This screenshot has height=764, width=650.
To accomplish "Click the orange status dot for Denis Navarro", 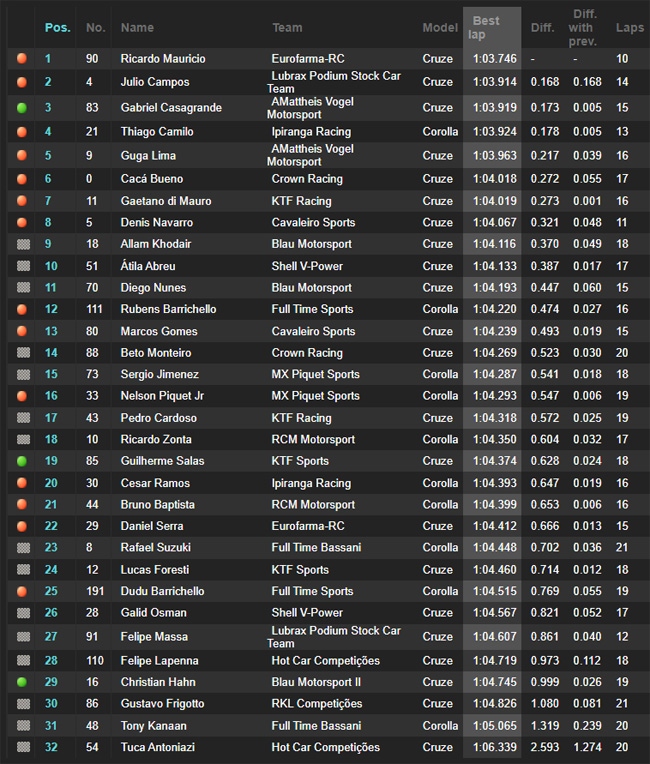I will 22,223.
